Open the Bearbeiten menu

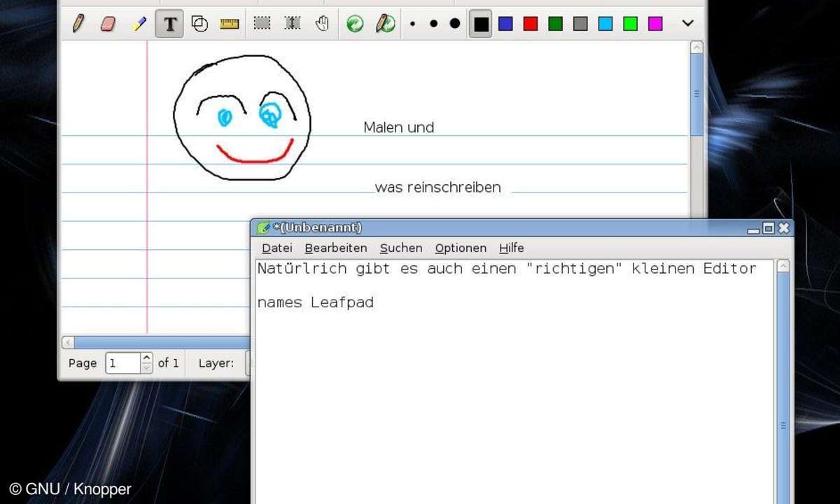click(336, 248)
